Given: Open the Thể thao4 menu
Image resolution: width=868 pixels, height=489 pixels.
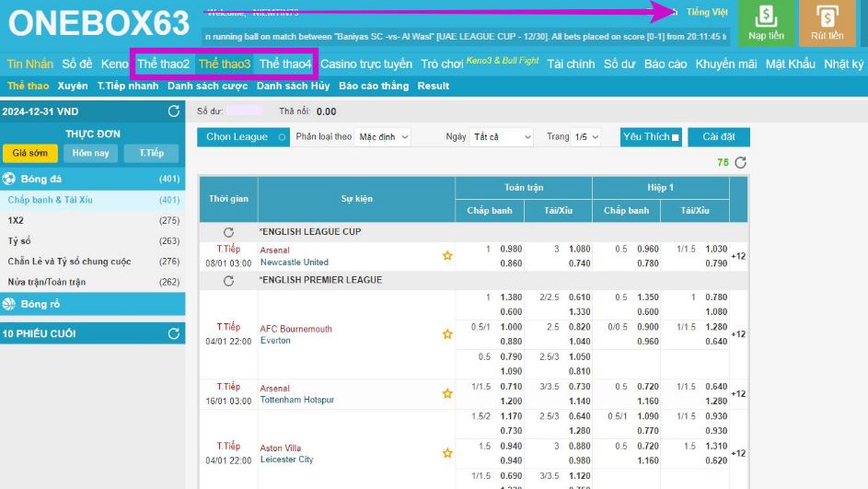Looking at the screenshot, I should tap(285, 64).
